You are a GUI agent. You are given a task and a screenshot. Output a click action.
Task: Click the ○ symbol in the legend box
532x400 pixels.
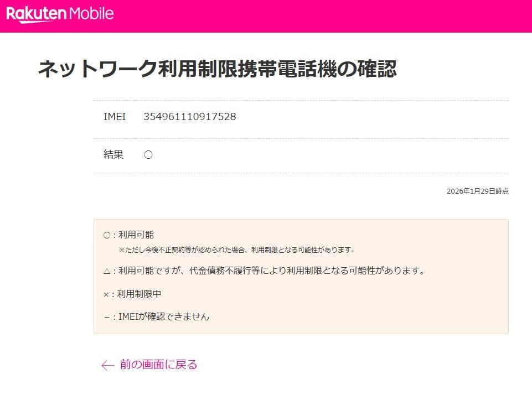[x=106, y=235]
